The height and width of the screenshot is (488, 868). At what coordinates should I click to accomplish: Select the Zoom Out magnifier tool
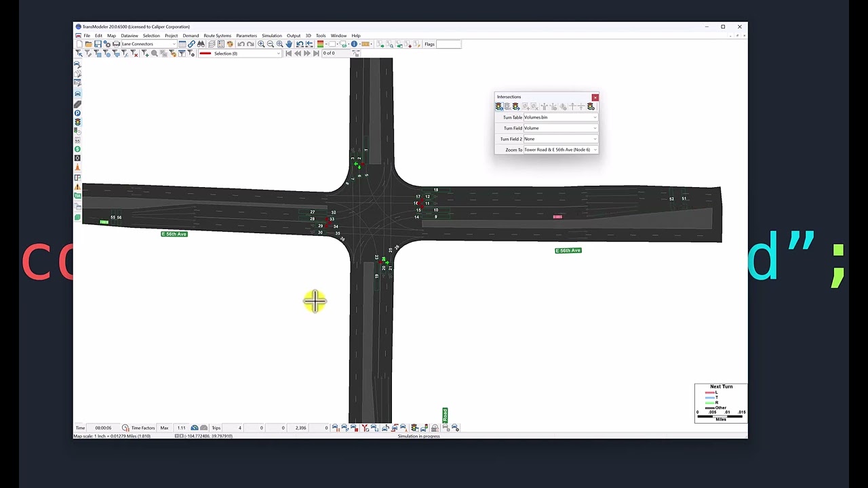[271, 44]
